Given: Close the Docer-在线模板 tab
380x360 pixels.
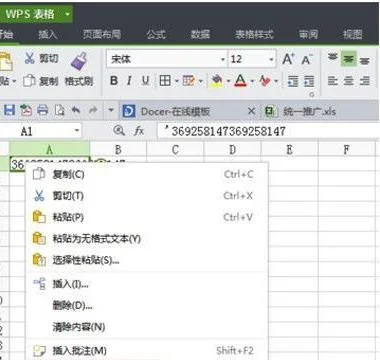Looking at the screenshot, I should tap(252, 111).
